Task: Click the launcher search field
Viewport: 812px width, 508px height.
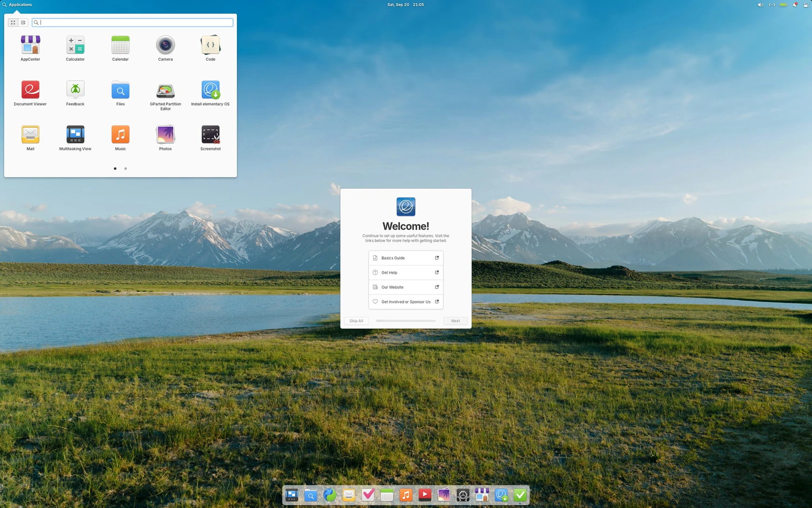Action: (132, 22)
